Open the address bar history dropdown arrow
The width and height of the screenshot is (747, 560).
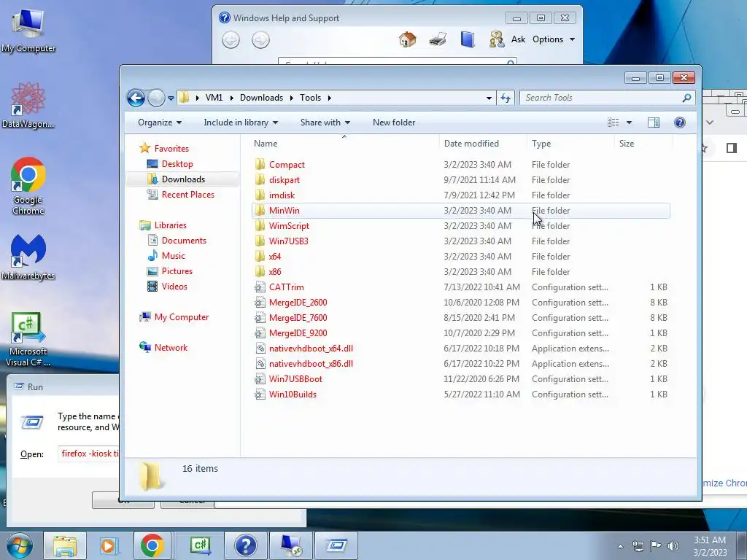click(x=489, y=98)
